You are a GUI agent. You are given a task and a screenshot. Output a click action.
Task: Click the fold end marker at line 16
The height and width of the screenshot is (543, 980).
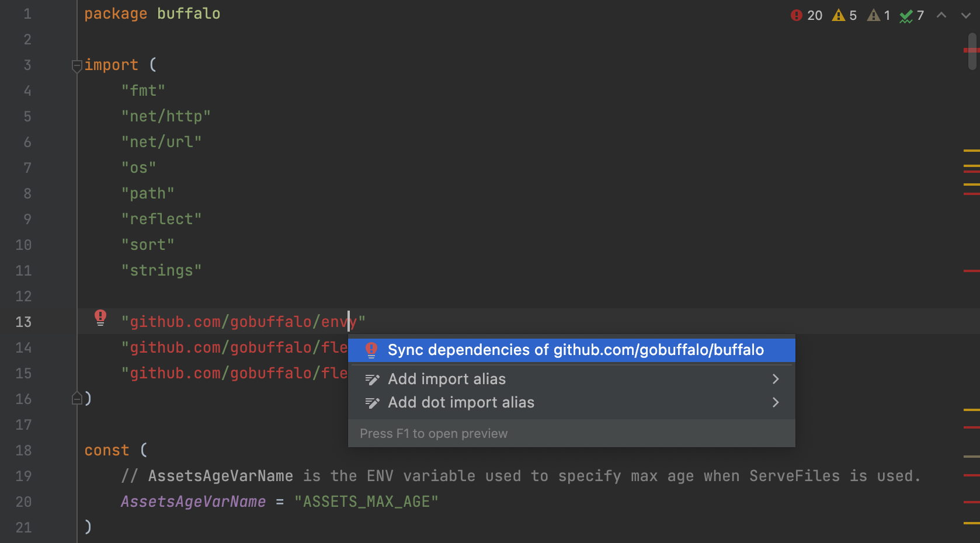[x=77, y=399]
